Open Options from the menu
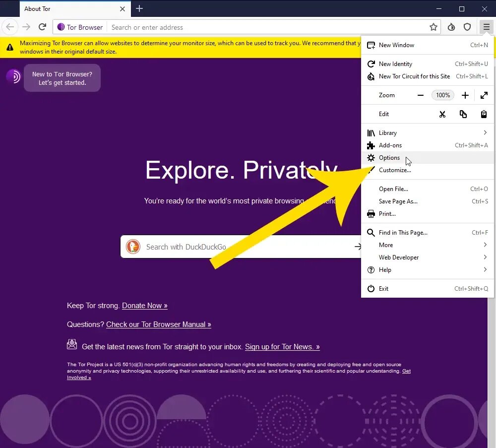This screenshot has width=496, height=448. pyautogui.click(x=428, y=158)
